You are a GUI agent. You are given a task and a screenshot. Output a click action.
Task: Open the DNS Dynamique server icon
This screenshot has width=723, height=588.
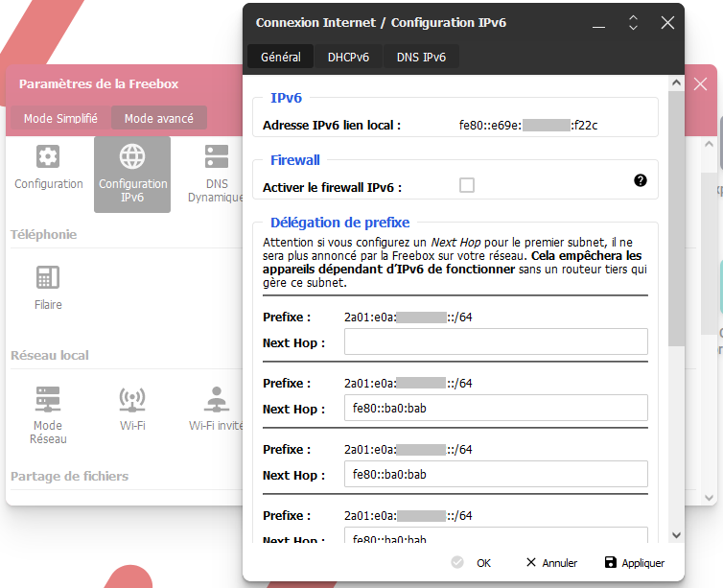coord(217,156)
